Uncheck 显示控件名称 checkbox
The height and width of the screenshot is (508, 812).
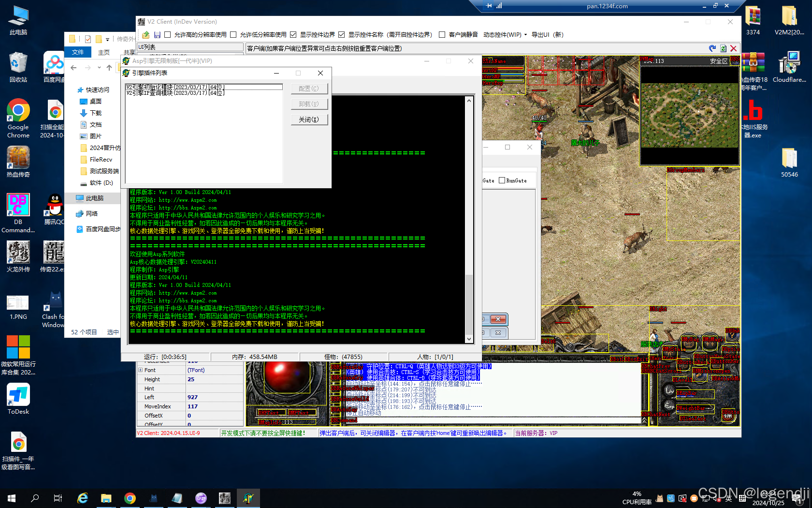click(x=342, y=35)
